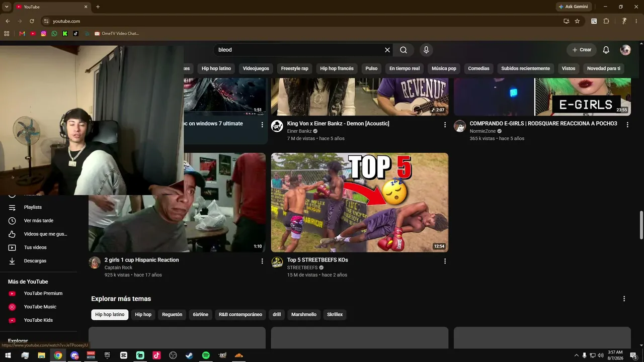Bookmark this page with the star icon
Image resolution: width=644 pixels, height=362 pixels.
577,21
